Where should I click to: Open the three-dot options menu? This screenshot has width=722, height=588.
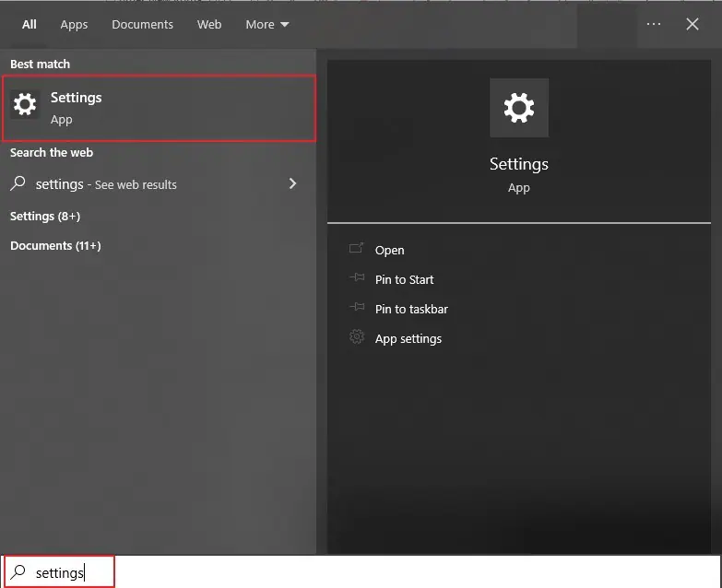click(654, 24)
